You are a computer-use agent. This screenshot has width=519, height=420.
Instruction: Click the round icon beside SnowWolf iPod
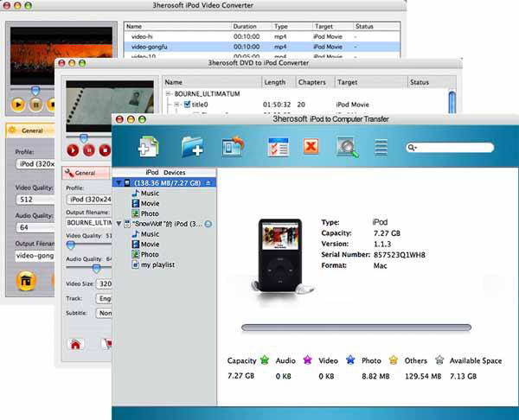click(208, 224)
